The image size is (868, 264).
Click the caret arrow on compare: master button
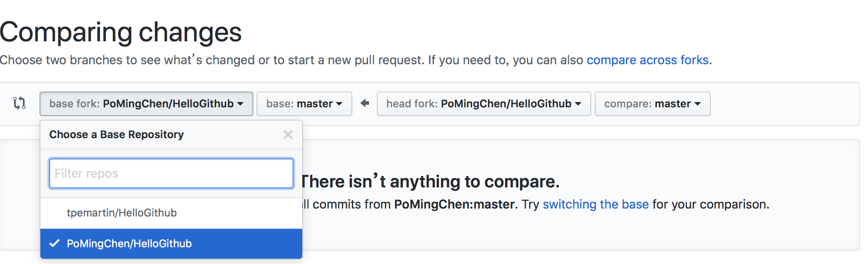point(698,104)
